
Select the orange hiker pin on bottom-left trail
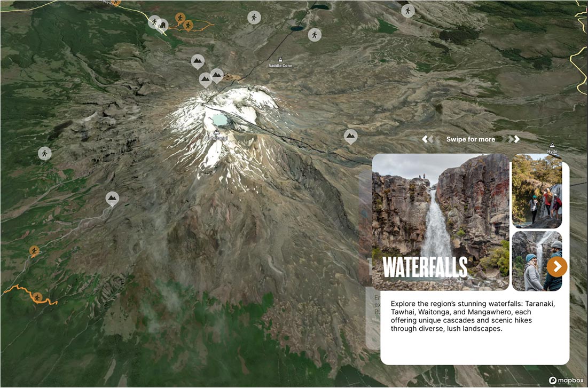37,297
